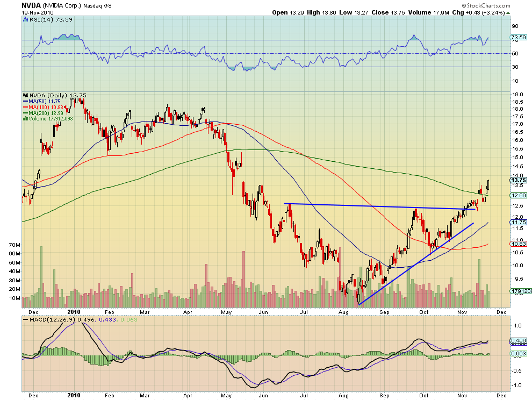This screenshot has width=532, height=400.
Task: Click the boxed 0.063 MACD axis tag
Action: coord(519,353)
